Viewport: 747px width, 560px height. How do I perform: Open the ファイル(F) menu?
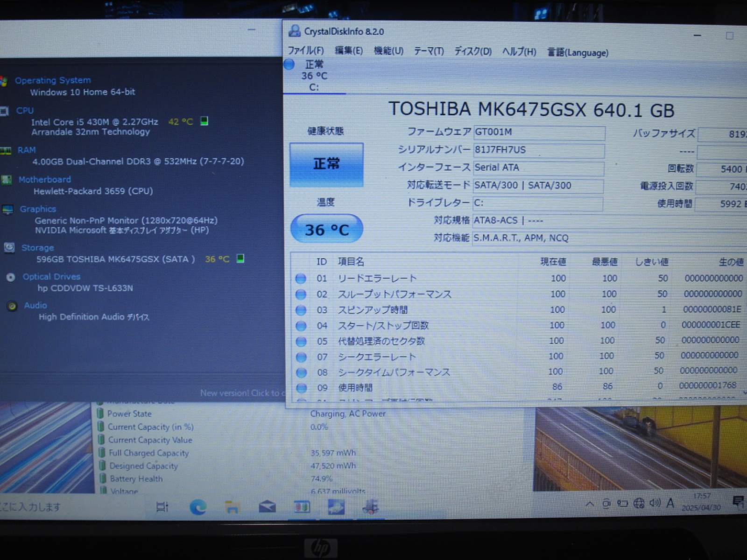click(x=306, y=51)
